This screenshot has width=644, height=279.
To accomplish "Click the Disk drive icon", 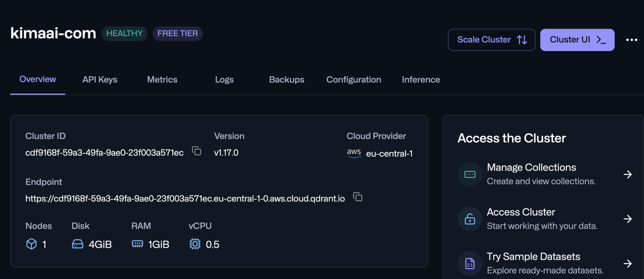I will coord(77,244).
